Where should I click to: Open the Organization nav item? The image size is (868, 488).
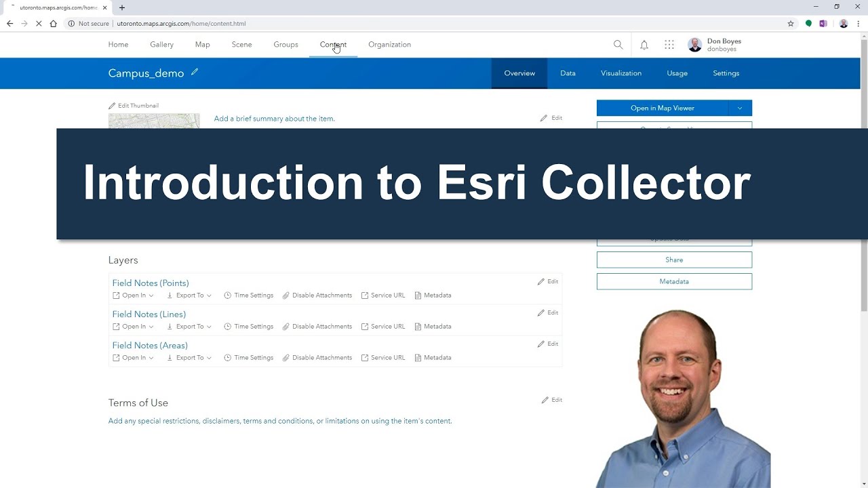(389, 45)
